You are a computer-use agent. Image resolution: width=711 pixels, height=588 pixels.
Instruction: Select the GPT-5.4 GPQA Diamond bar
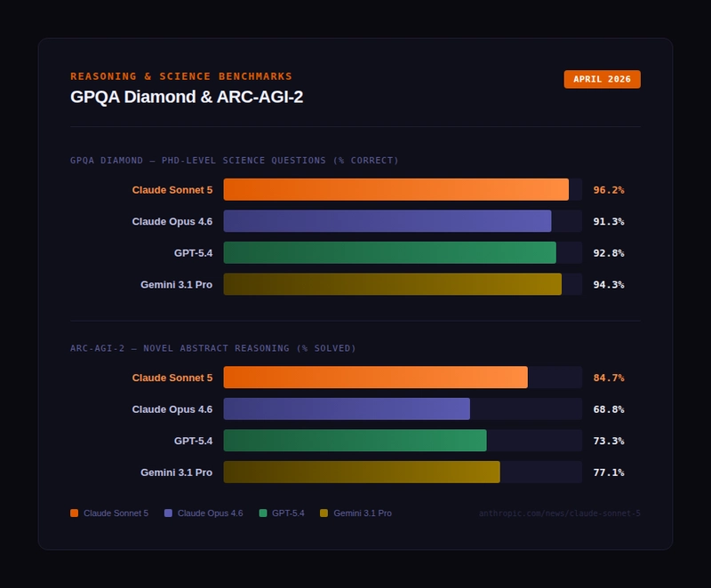coord(389,253)
